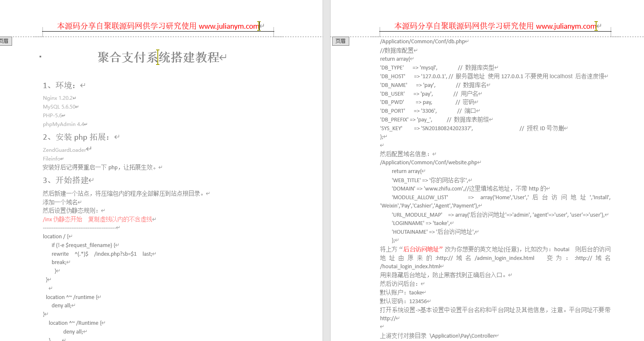Click the rewrite ^(.*)$ /index.php line
Viewport: 644px width, 341px height.
pos(102,254)
